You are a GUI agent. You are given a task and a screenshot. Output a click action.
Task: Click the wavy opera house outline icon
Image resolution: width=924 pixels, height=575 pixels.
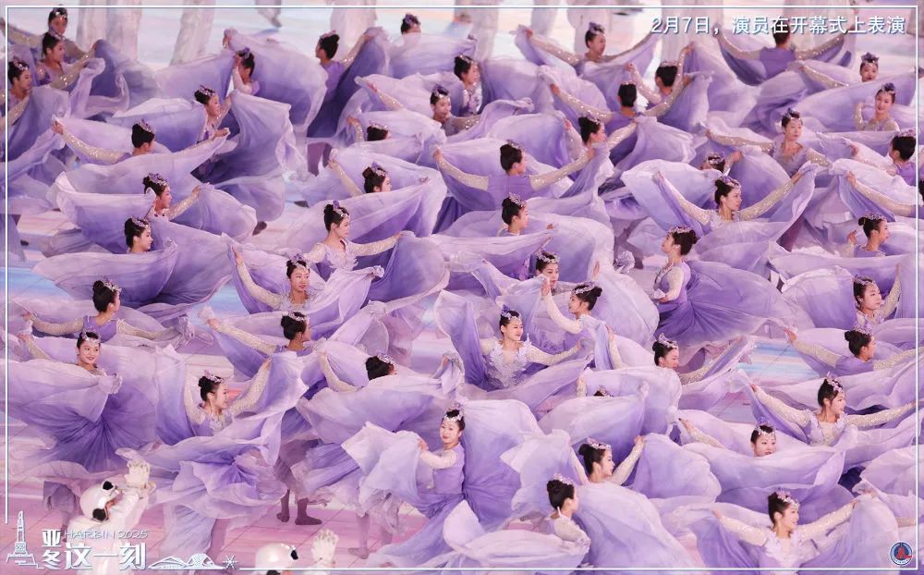(185, 561)
